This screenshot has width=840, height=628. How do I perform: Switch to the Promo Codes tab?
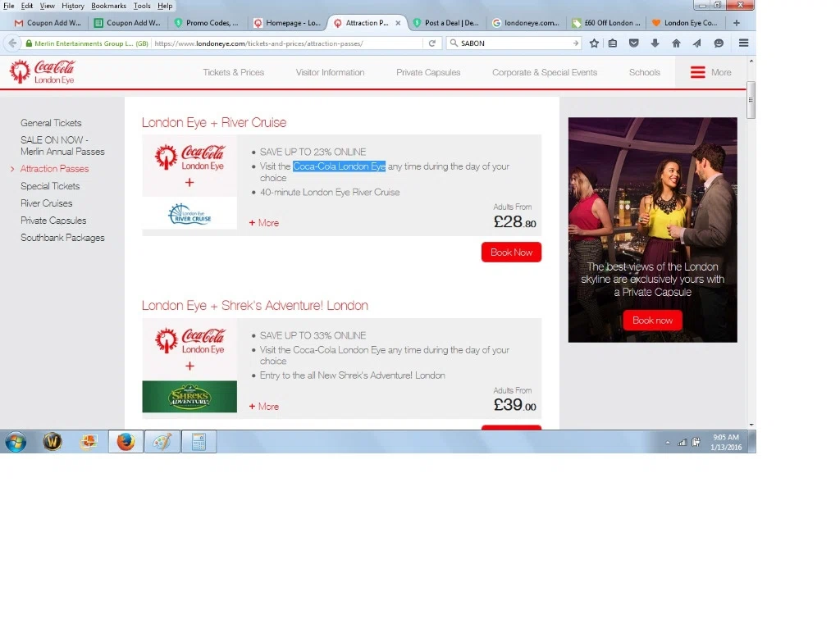click(x=208, y=23)
